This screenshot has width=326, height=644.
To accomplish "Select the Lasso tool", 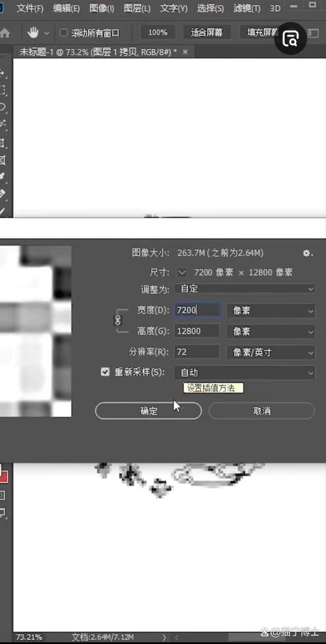I will [x=3, y=107].
